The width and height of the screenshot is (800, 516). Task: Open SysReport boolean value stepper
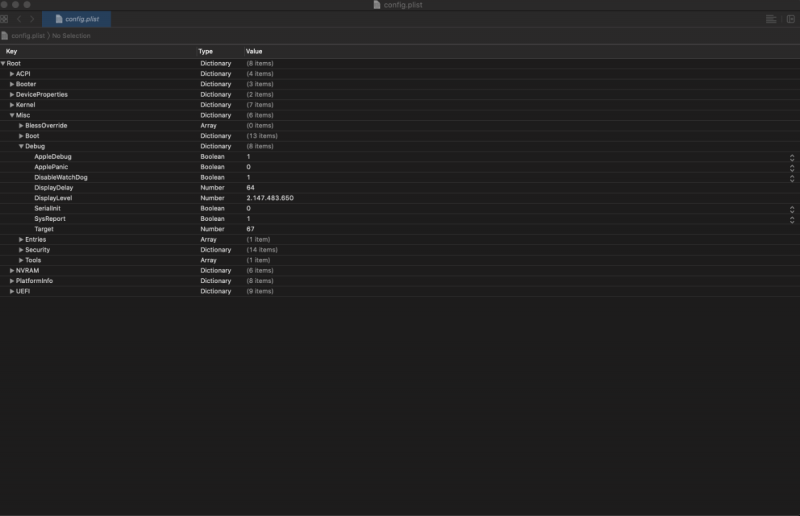[x=792, y=219]
